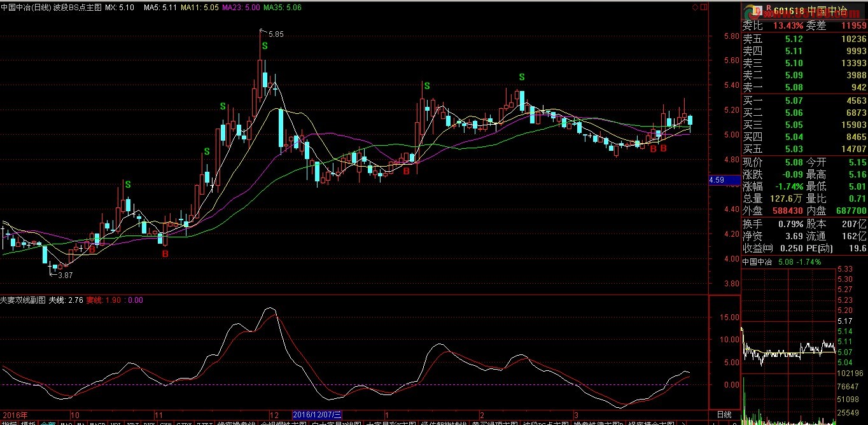Click the S sell marker under the 5.85 high
Image resolution: width=868 pixels, height=425 pixels.
click(264, 46)
